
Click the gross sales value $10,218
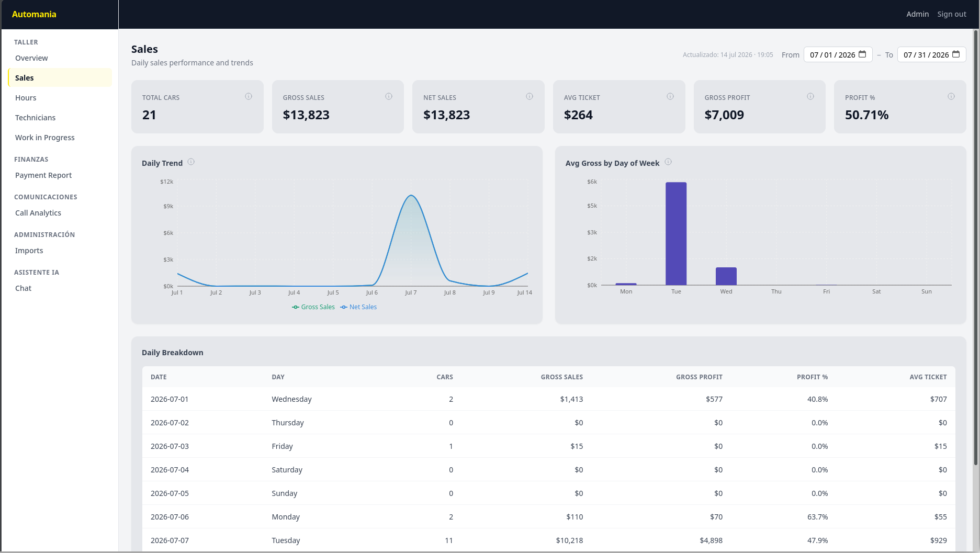pyautogui.click(x=569, y=540)
